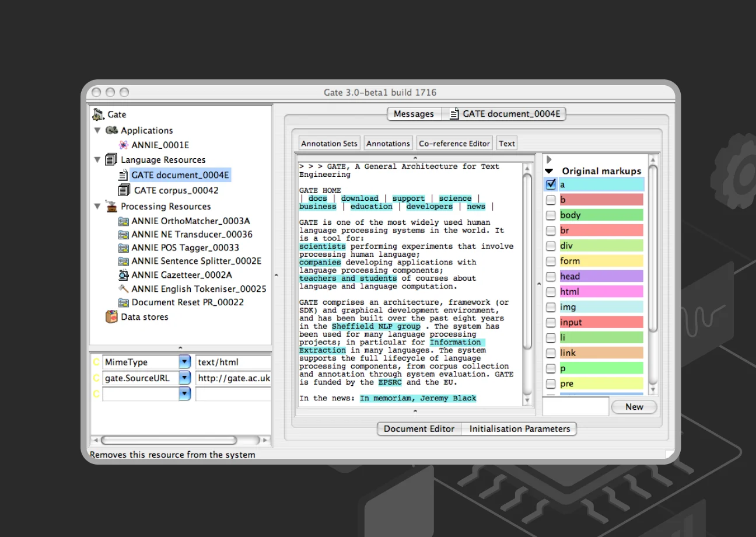Toggle the Annotations list button
Image resolution: width=756 pixels, height=537 pixels.
[x=388, y=143]
